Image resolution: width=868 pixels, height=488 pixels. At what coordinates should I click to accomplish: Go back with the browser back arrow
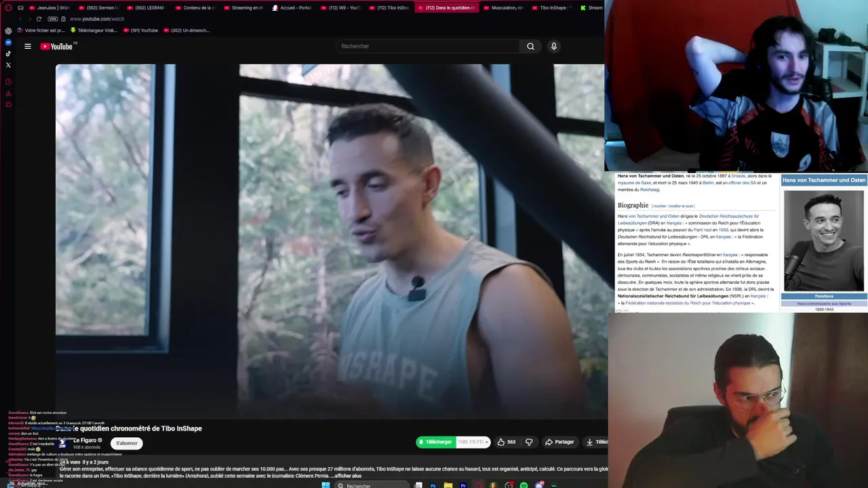click(x=20, y=19)
